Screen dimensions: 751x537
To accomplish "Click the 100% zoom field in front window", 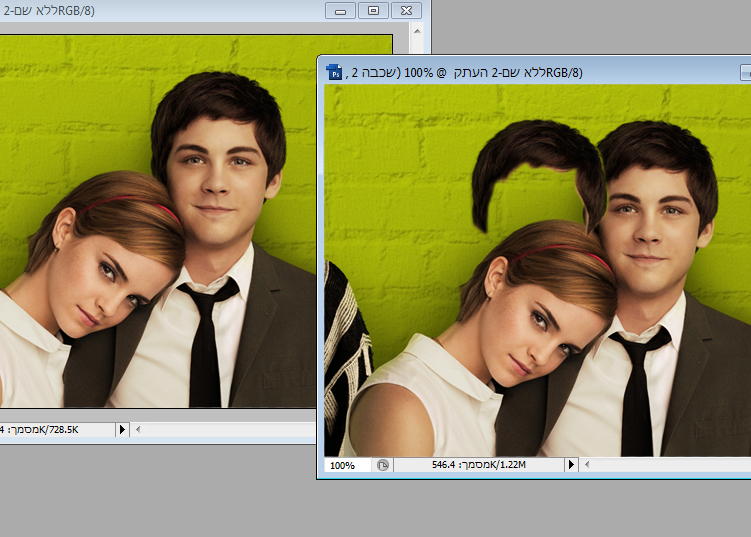I will (x=347, y=465).
